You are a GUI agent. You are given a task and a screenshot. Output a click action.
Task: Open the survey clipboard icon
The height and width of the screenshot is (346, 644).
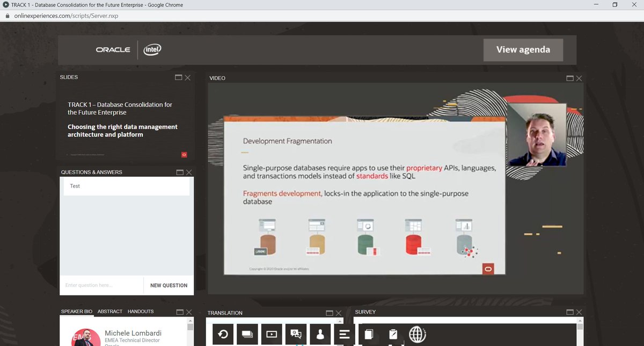(x=393, y=334)
